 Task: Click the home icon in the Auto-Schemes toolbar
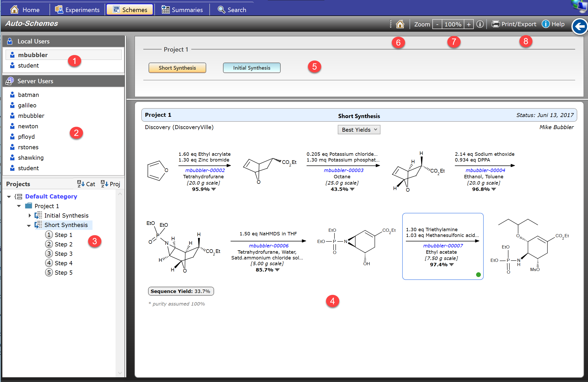click(400, 24)
